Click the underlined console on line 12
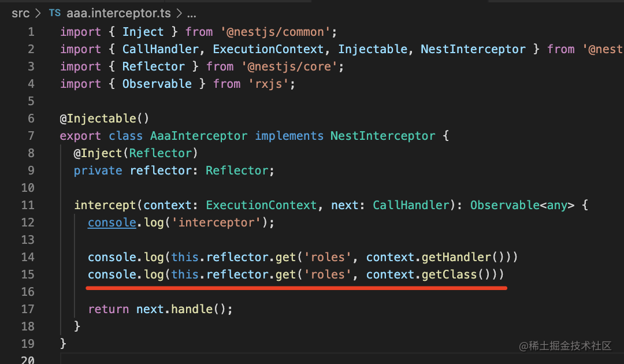 pyautogui.click(x=112, y=222)
